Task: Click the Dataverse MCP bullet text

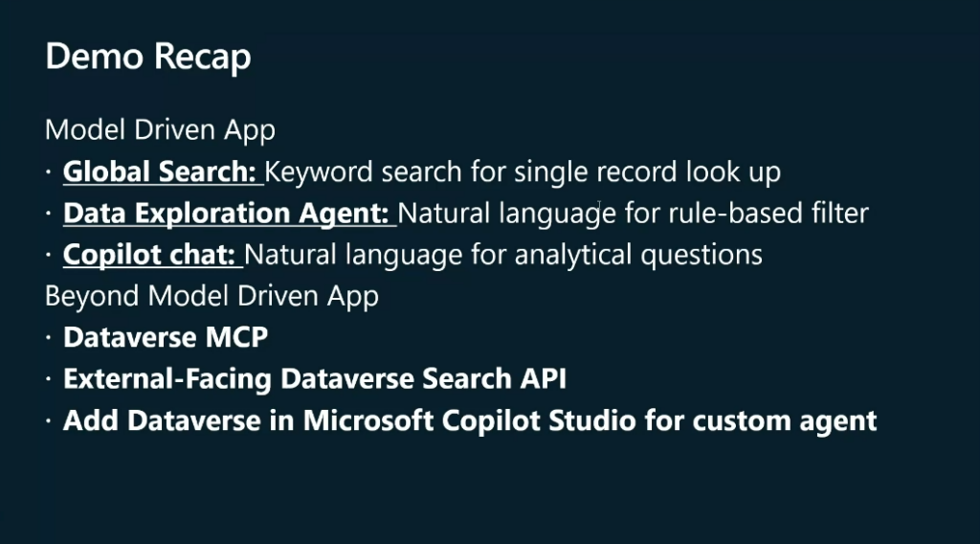Action: click(x=166, y=338)
